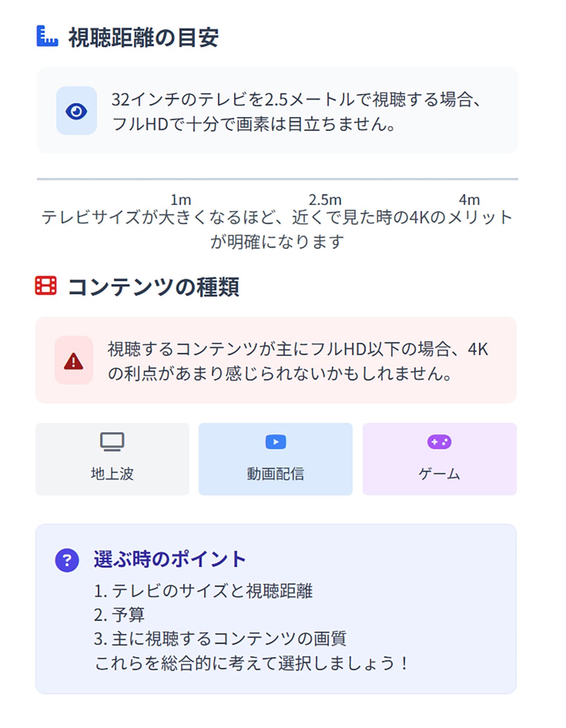
Task: Click the purple game controller icon
Action: point(439,442)
